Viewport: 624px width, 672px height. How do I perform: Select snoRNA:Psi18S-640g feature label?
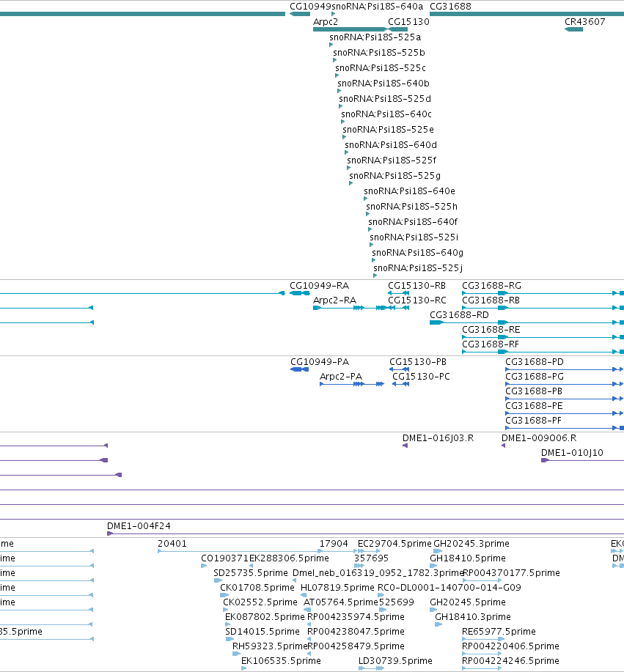pos(418,254)
